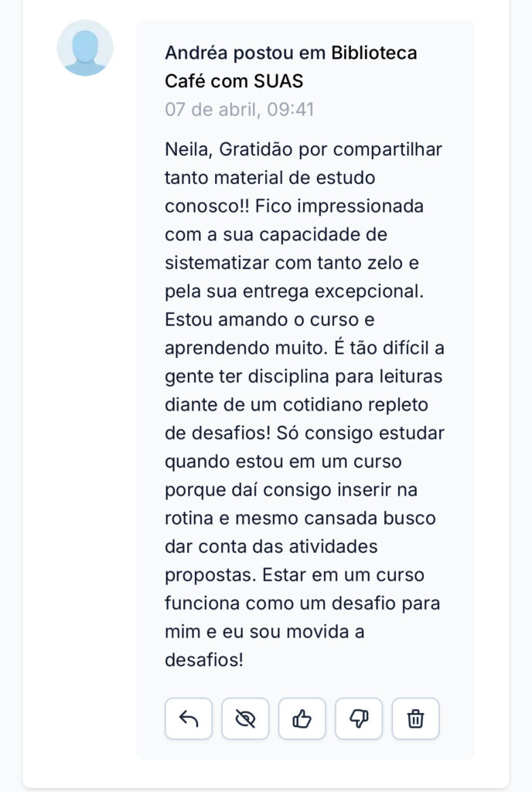532x792 pixels.
Task: Open Andréa's profile avatar picture
Action: tap(85, 48)
